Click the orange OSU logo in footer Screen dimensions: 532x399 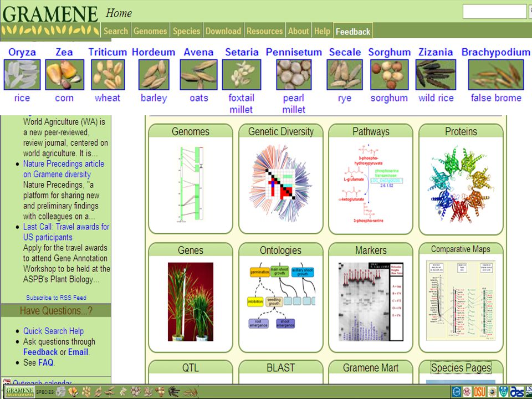(x=479, y=392)
